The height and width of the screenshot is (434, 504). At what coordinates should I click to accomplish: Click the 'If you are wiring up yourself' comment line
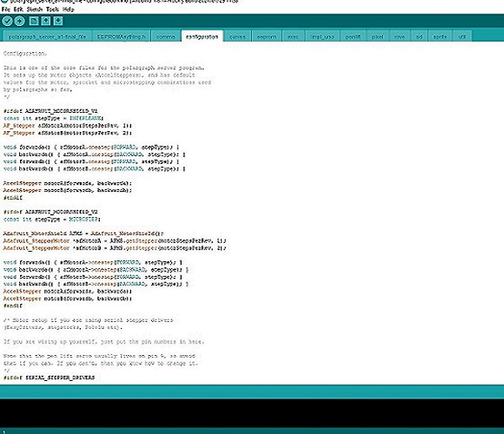103,342
